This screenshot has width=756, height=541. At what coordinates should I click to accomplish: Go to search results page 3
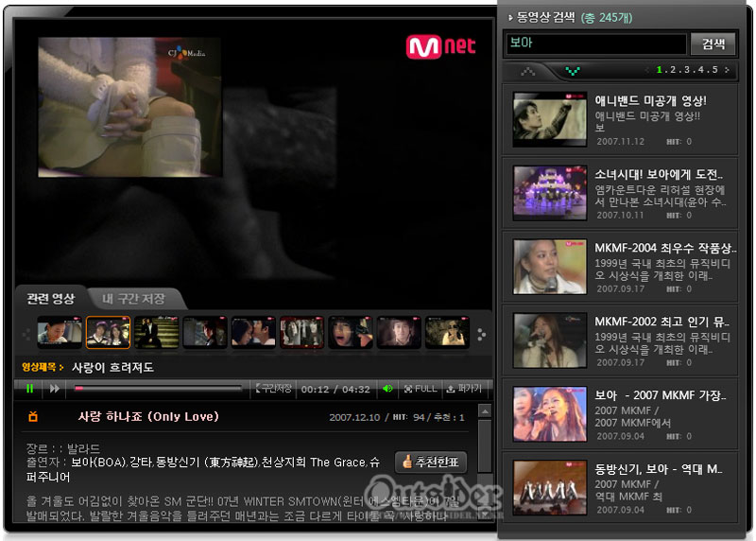pos(687,70)
